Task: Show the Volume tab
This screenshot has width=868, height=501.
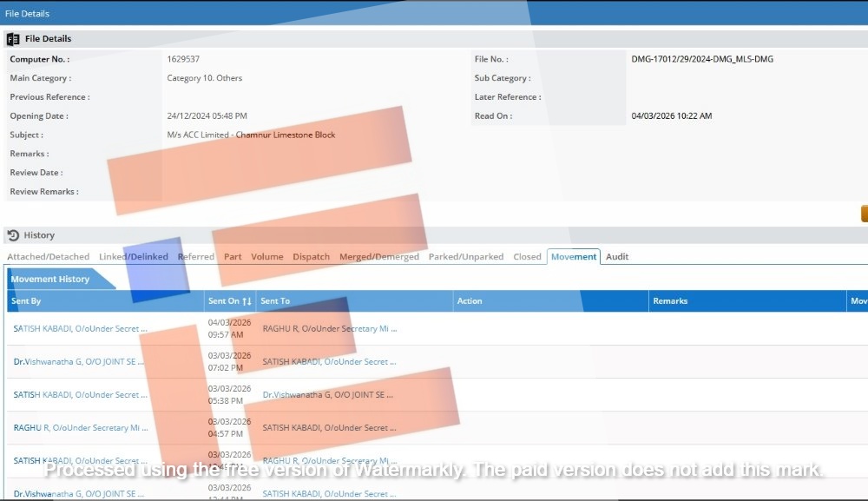Action: click(x=267, y=257)
